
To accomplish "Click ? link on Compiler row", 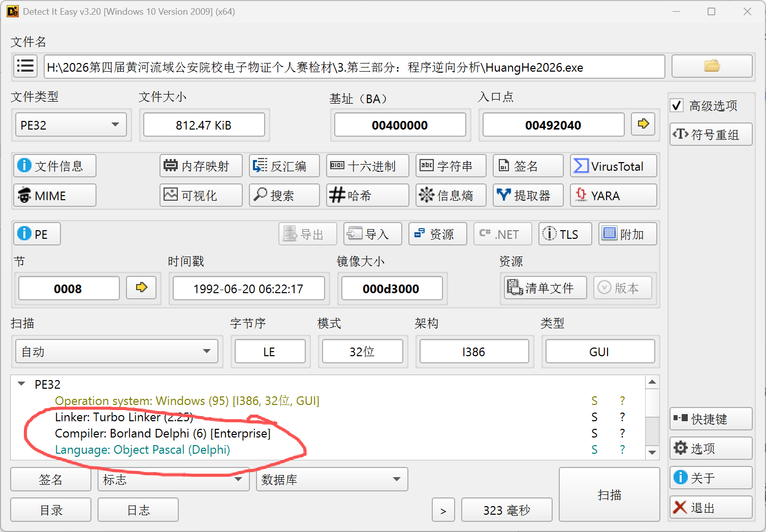I will 622,433.
